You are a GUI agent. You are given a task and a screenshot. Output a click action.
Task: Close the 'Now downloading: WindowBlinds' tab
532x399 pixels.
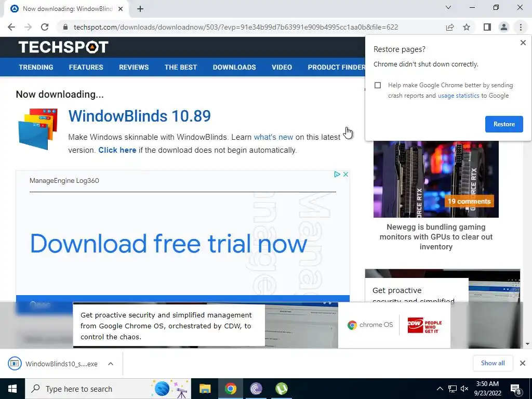(121, 9)
